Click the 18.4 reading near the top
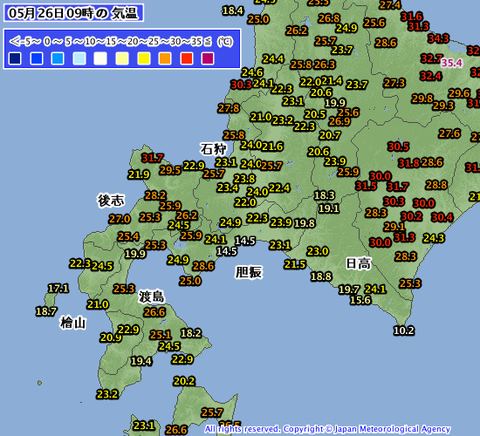This screenshot has width=480, height=436. coord(233,11)
